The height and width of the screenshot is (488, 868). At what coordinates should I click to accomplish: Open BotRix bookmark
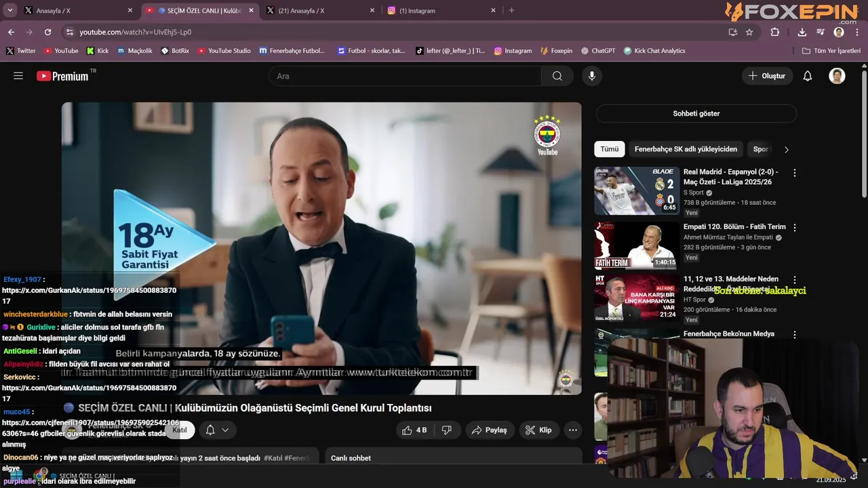pos(175,51)
